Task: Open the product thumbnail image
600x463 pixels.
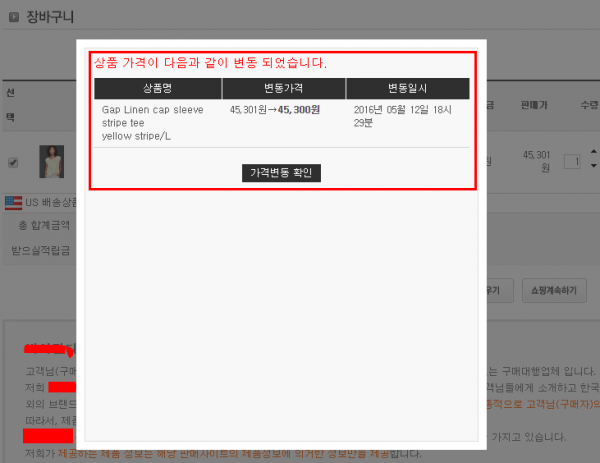Action: [51, 161]
